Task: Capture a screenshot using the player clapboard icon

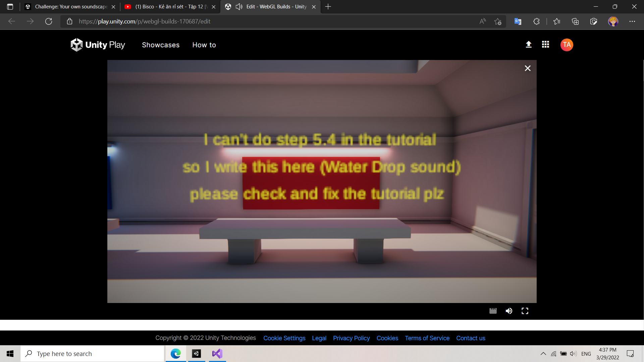Action: pyautogui.click(x=493, y=311)
